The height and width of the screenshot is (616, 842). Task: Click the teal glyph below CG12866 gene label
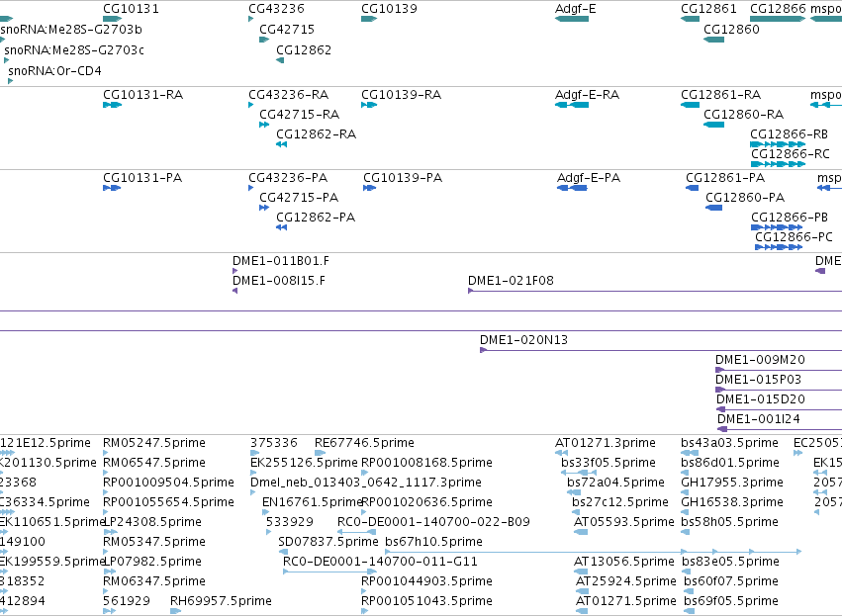click(778, 19)
